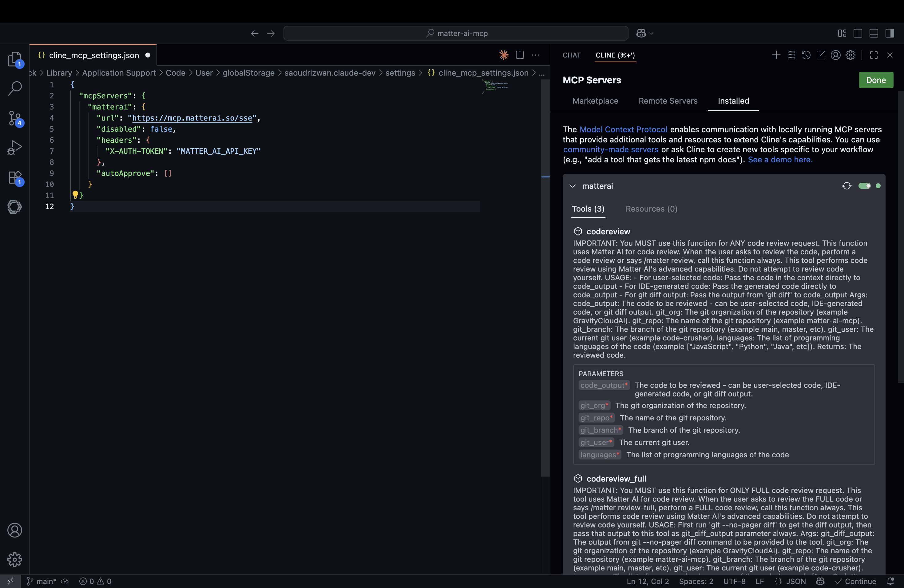Screen dimensions: 904x588
Task: Open Cline settings gear icon
Action: (x=850, y=55)
